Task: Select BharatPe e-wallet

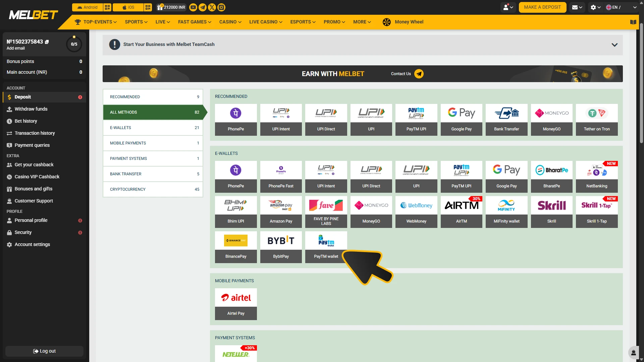Action: click(x=552, y=177)
